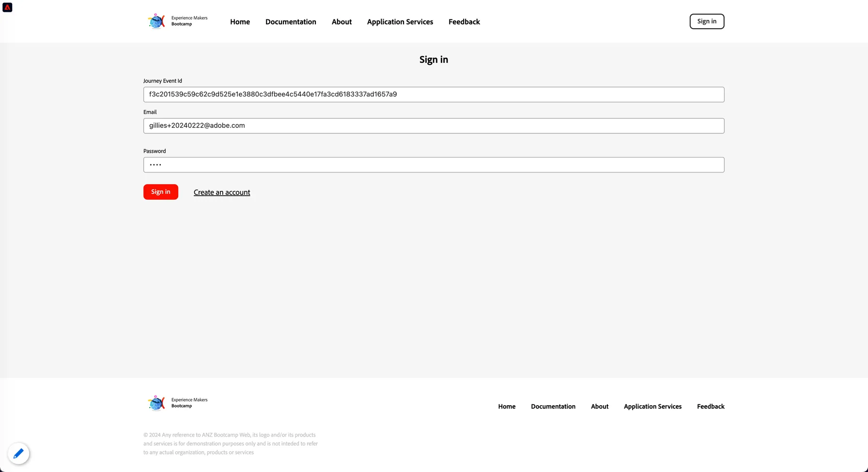868x472 pixels.
Task: Go to About via the footer link
Action: click(x=600, y=407)
